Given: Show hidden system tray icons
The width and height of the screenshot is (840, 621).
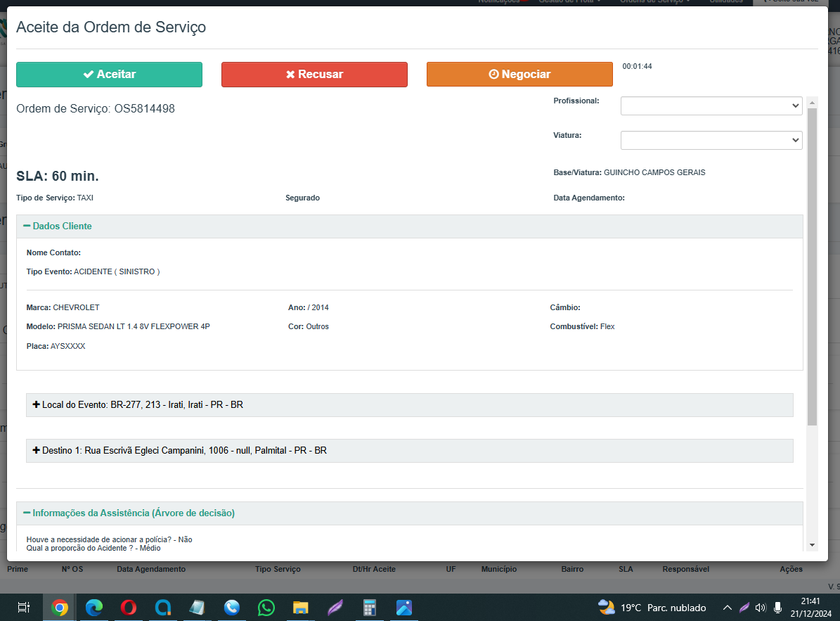Looking at the screenshot, I should tap(727, 608).
